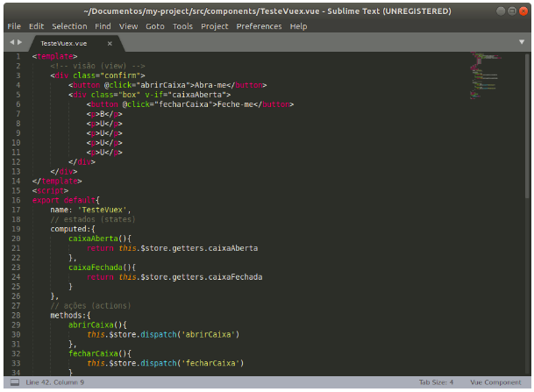
Task: Place cursor on 'export default{' line
Action: click(x=66, y=200)
